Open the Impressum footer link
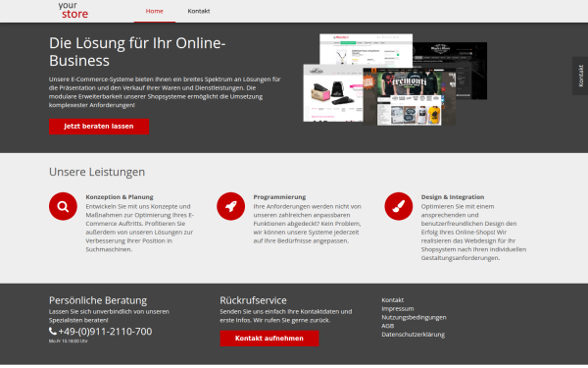This screenshot has width=588, height=368. pos(398,309)
